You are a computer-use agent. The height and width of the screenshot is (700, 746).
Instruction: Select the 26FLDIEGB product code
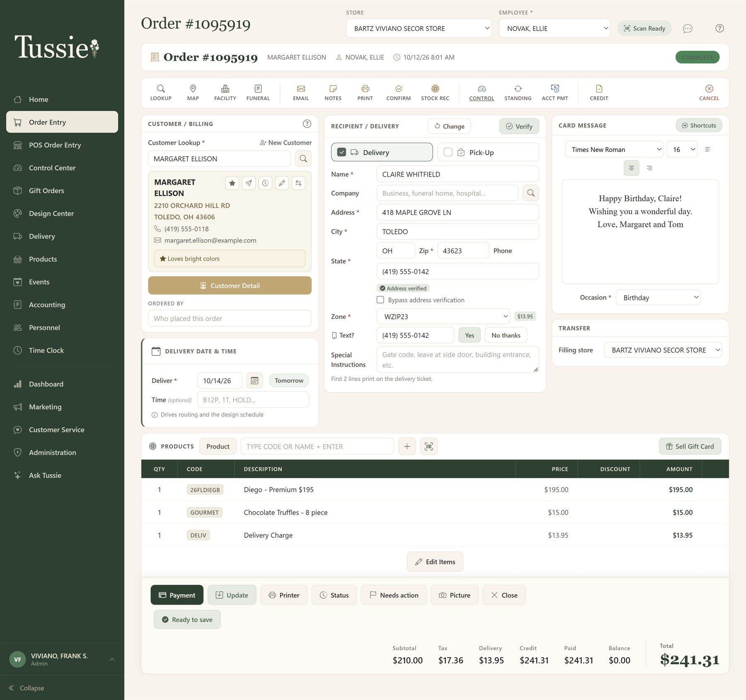click(x=205, y=490)
